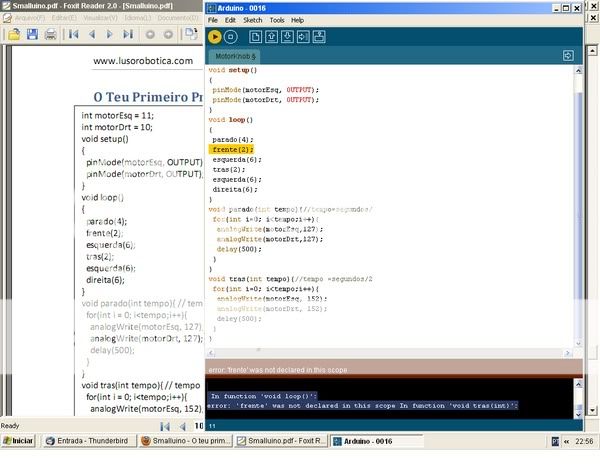This screenshot has width=600, height=471.
Task: Open the Arduino tab menu arrow icon
Action: (x=568, y=56)
